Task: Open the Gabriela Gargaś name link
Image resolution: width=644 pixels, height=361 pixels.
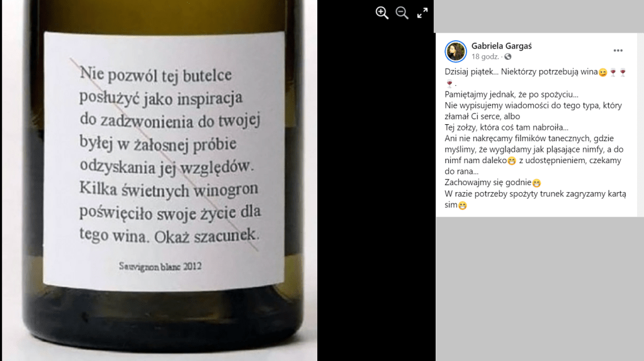Action: coord(502,46)
